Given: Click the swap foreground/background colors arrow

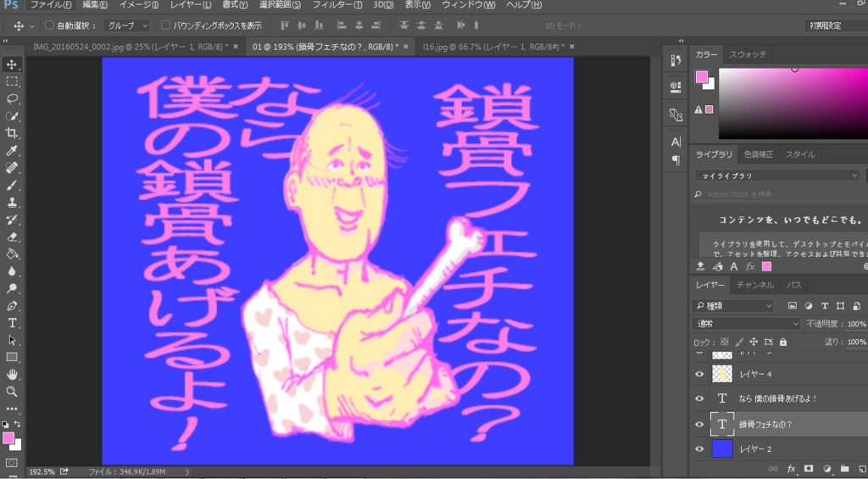Looking at the screenshot, I should 18,424.
